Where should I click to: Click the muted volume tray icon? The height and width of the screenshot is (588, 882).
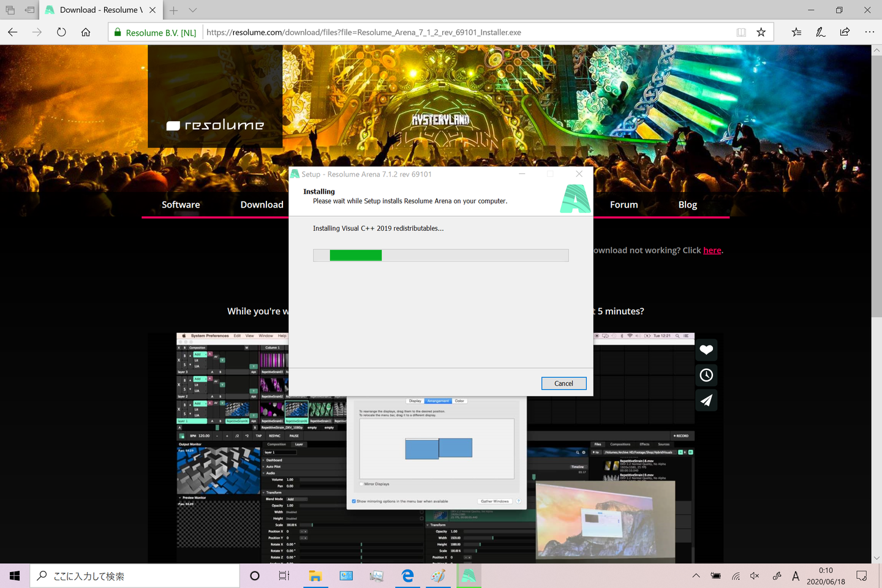click(755, 576)
